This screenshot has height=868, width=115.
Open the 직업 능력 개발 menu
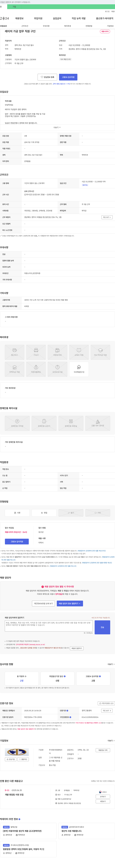pyautogui.click(x=79, y=19)
